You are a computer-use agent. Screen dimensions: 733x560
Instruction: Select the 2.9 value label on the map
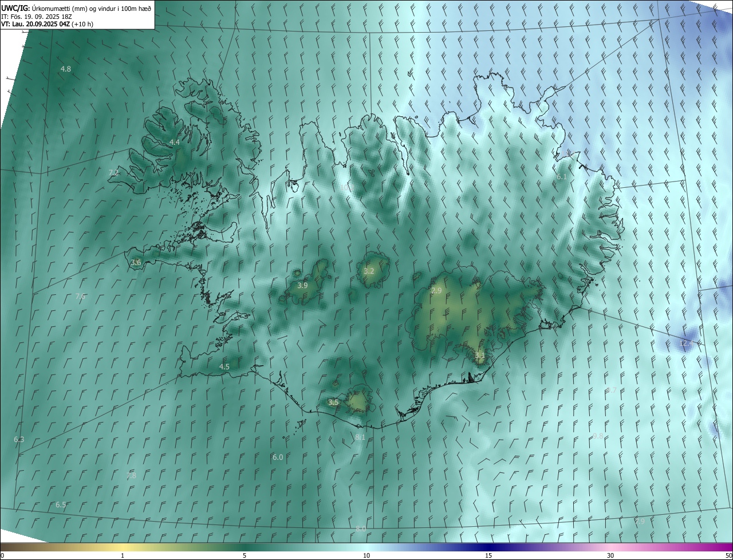[436, 291]
